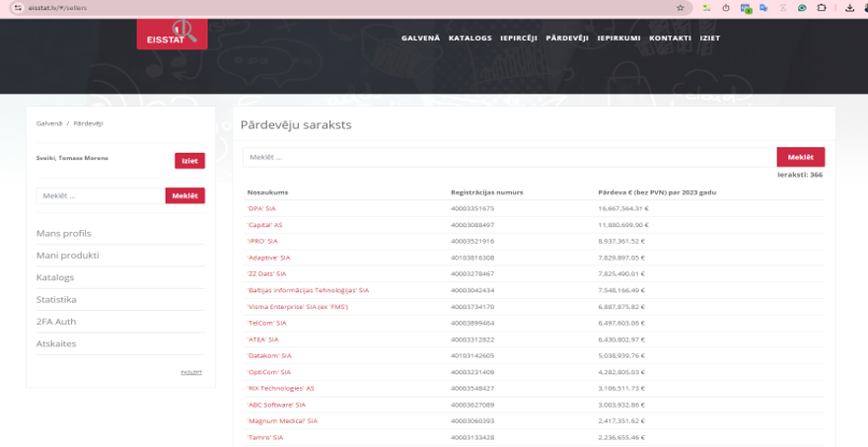Click Galvenā breadcrumb link

(x=49, y=123)
